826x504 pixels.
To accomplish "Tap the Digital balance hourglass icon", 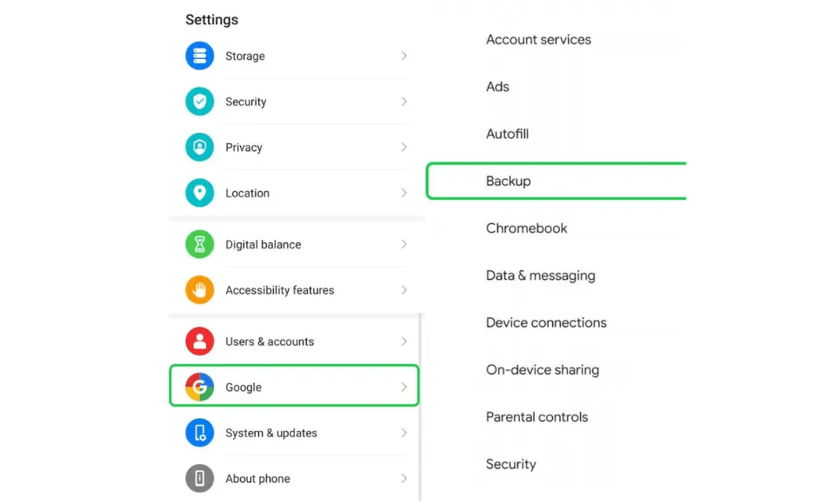I will pyautogui.click(x=200, y=244).
